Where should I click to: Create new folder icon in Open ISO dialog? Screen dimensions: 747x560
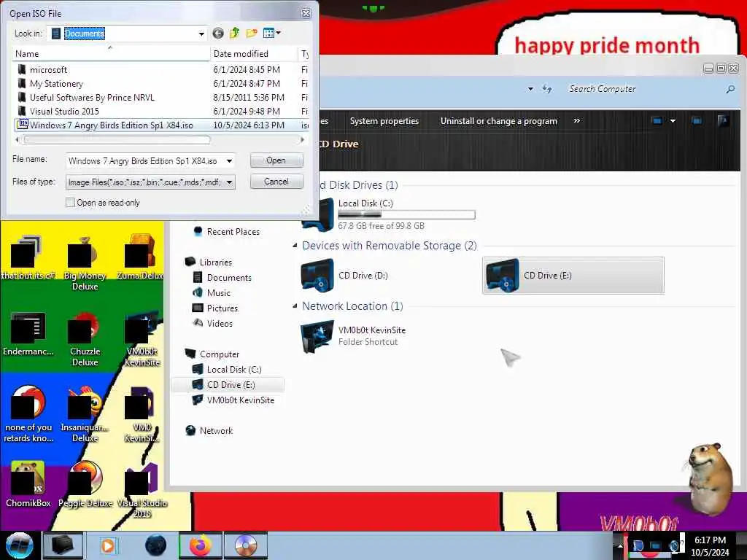[252, 33]
